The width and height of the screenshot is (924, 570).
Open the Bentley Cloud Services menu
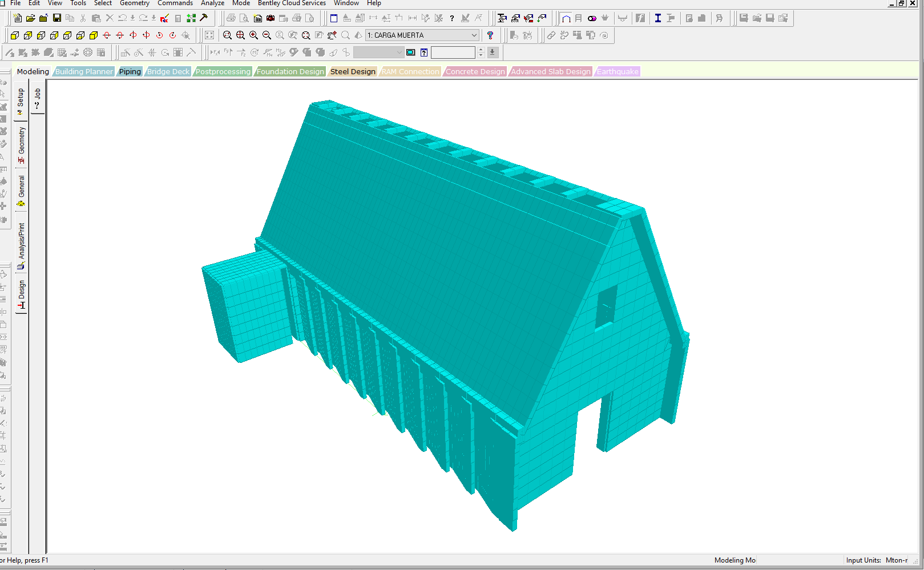(292, 3)
